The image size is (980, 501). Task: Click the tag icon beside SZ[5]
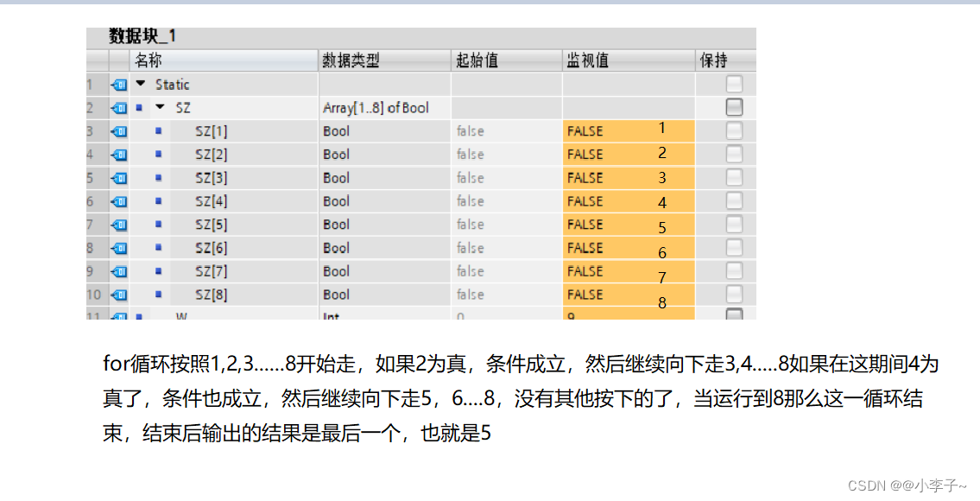point(118,225)
